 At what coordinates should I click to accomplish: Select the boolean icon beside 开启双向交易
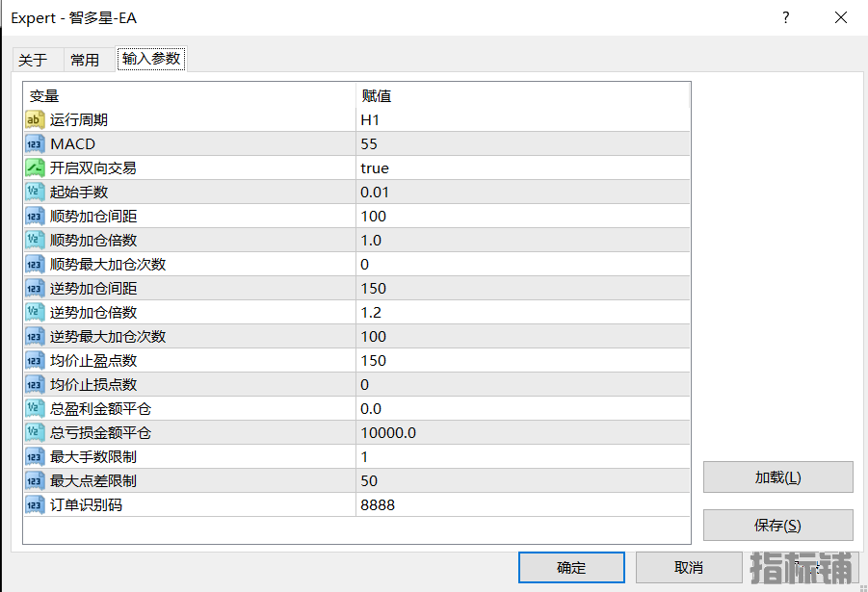coord(35,168)
